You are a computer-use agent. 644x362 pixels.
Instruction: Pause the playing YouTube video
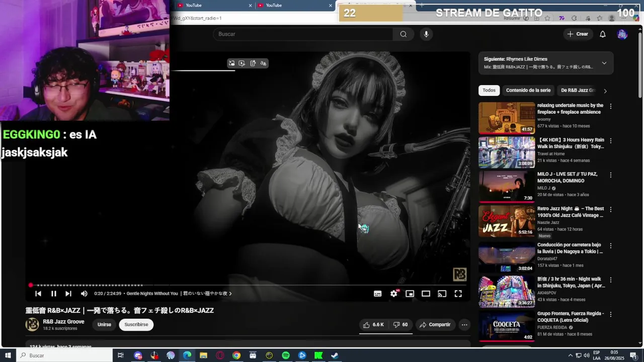point(54,294)
